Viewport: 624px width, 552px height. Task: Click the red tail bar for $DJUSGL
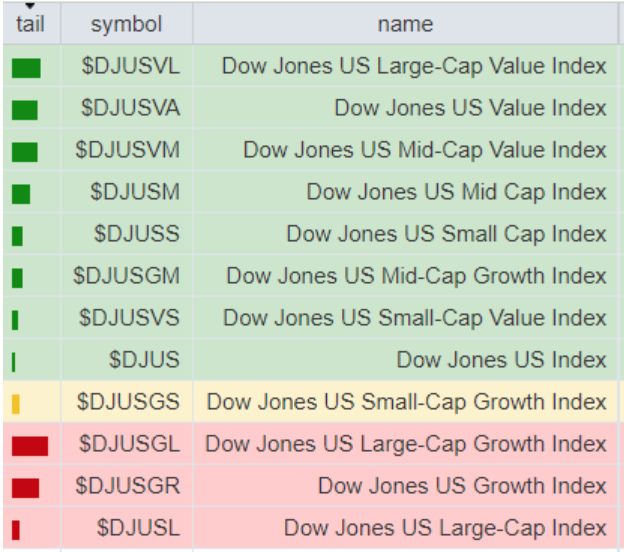pos(30,446)
